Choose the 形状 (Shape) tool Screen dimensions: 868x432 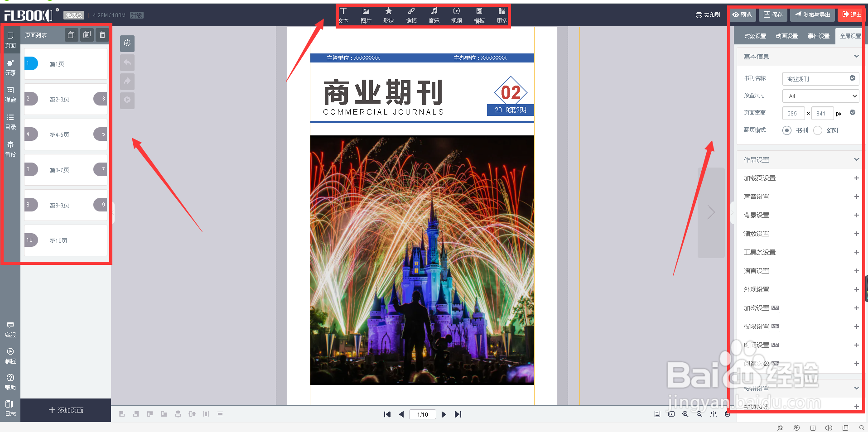[x=388, y=15]
